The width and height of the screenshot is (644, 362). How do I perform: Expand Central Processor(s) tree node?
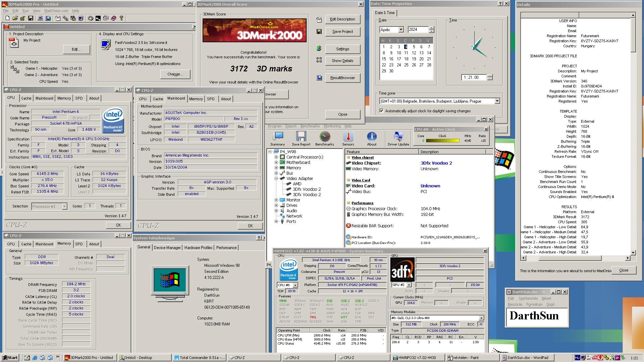[x=276, y=157]
